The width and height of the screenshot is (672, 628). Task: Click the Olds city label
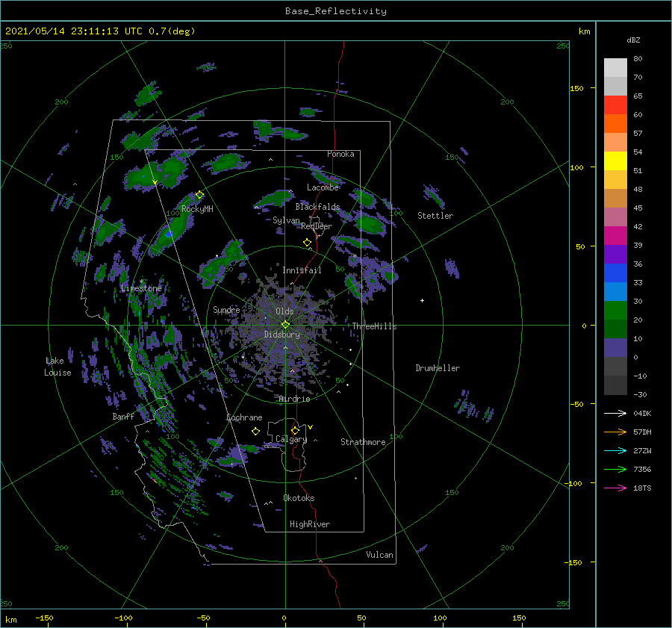[284, 311]
